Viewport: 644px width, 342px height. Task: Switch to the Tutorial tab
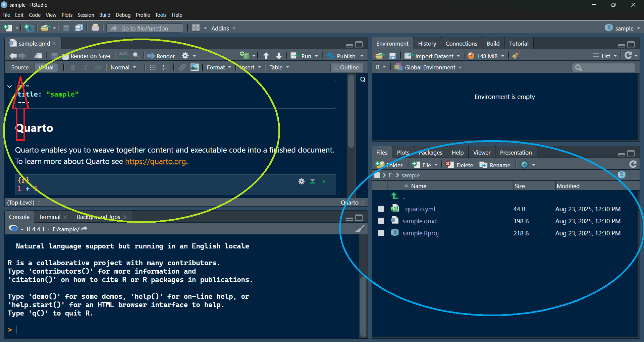click(x=519, y=44)
